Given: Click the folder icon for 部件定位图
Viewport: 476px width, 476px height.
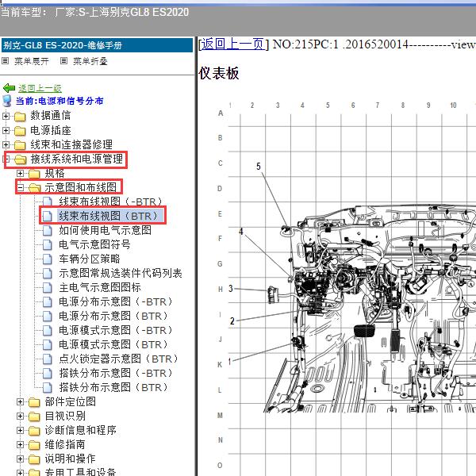Looking at the screenshot, I should pyautogui.click(x=34, y=402).
